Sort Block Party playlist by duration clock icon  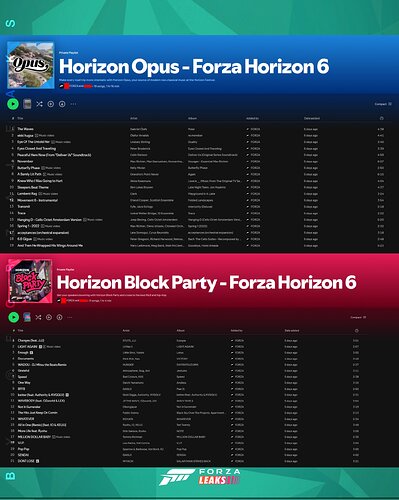(356, 331)
